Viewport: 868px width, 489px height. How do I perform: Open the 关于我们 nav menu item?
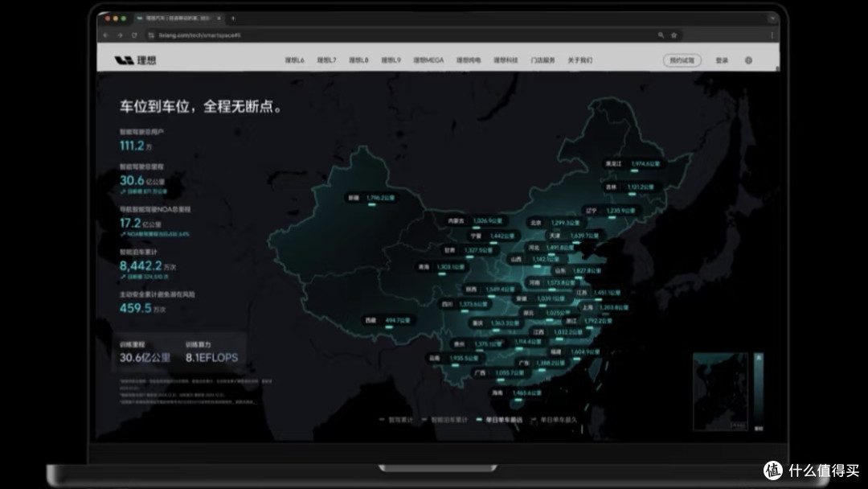point(579,60)
